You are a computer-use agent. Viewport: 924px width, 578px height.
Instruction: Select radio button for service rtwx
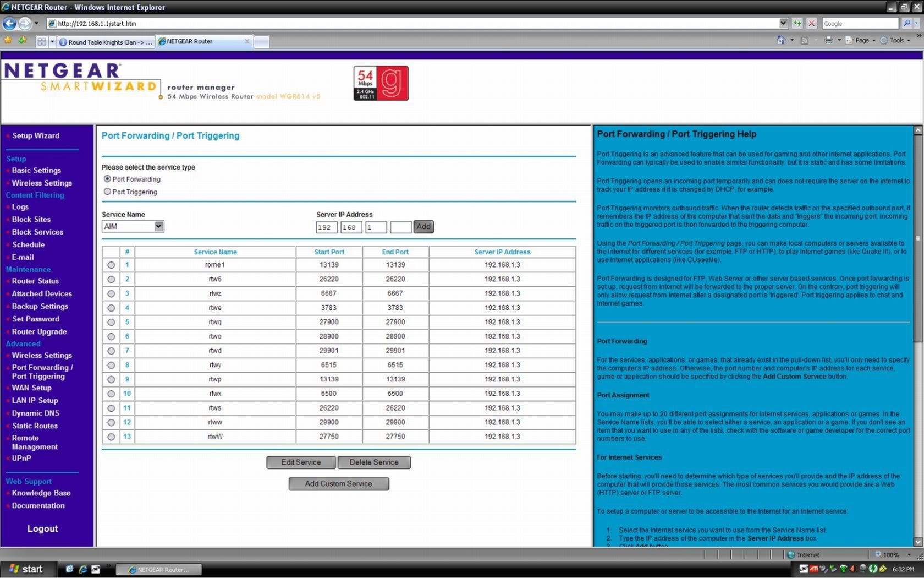(111, 394)
